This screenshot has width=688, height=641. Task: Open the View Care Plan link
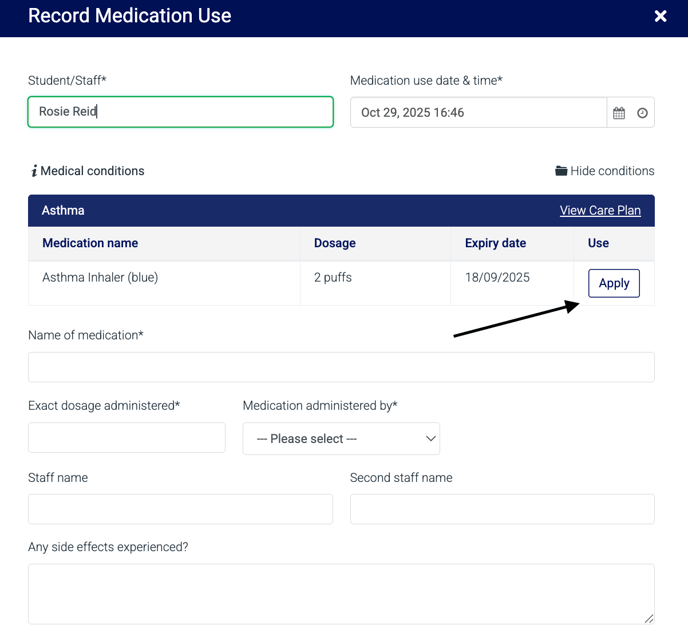(600, 211)
